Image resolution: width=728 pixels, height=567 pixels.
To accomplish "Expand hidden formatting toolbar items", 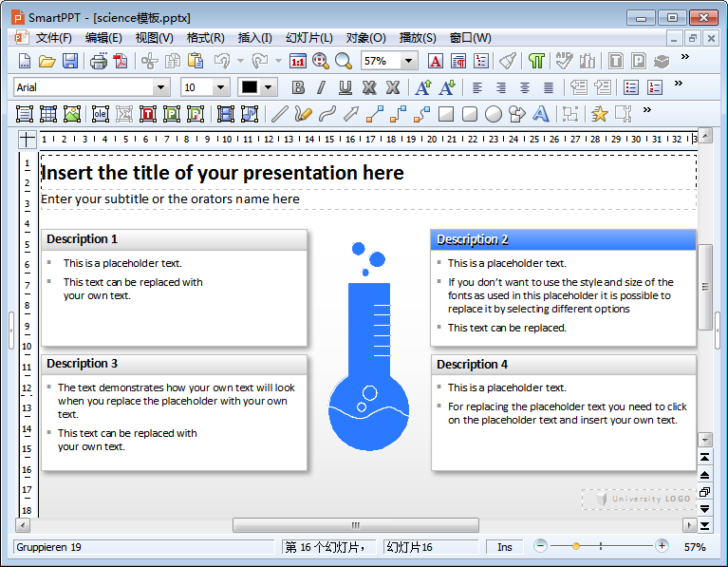I will (x=679, y=84).
